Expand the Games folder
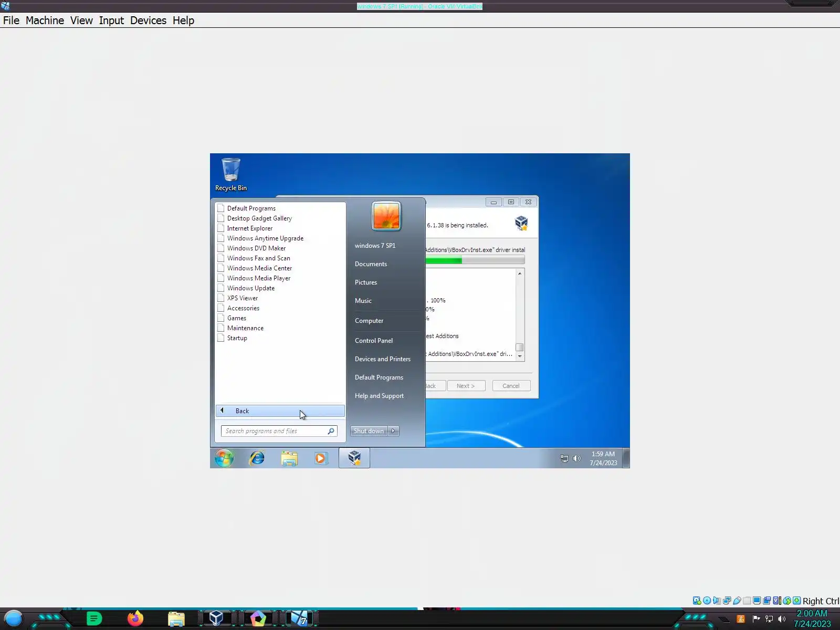The image size is (840, 630). 237,318
